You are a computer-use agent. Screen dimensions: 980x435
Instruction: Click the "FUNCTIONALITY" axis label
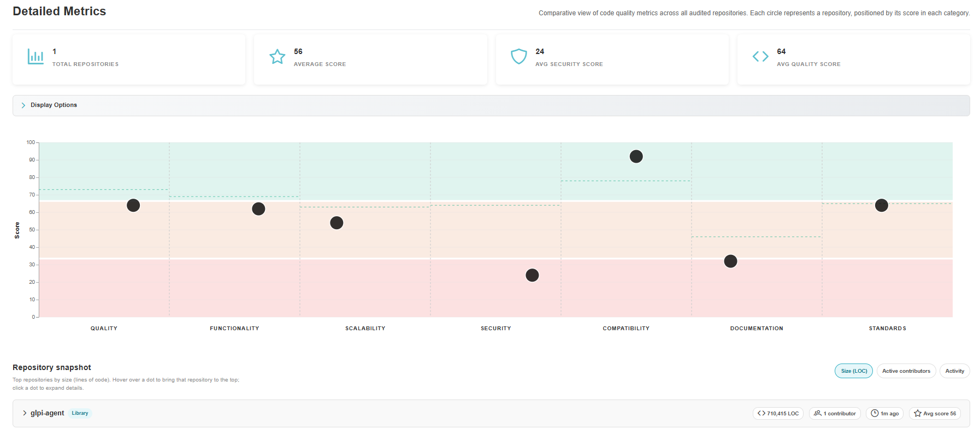point(234,329)
